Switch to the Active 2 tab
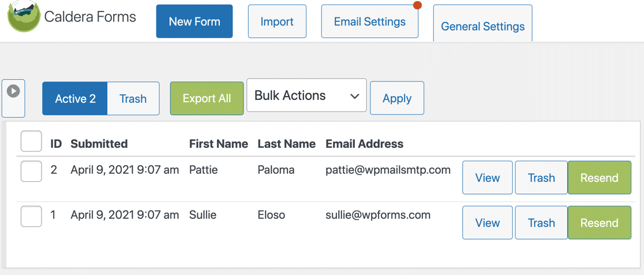 click(x=75, y=99)
